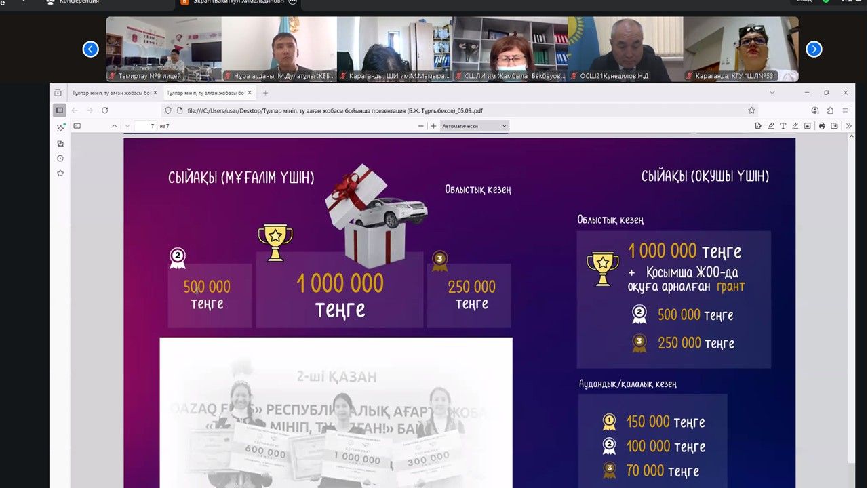This screenshot has height=488, width=868.
Task: Click the page number input field
Action: click(144, 126)
